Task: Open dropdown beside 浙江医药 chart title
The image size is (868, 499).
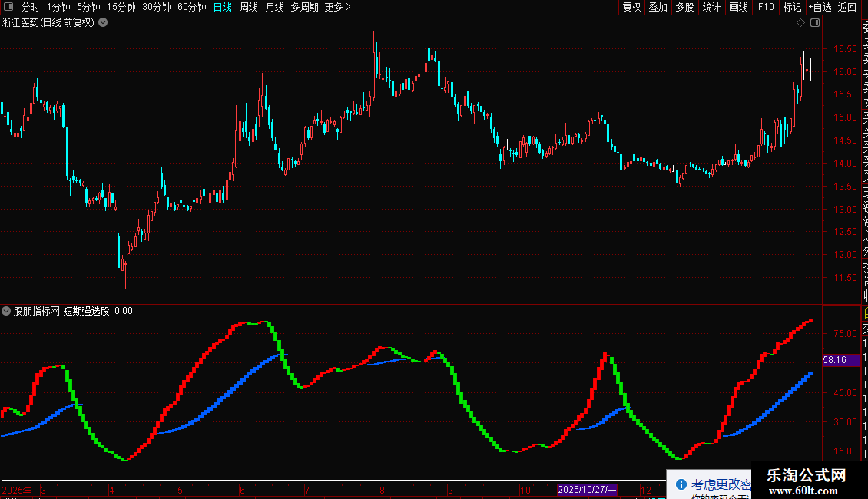Action: click(x=103, y=23)
